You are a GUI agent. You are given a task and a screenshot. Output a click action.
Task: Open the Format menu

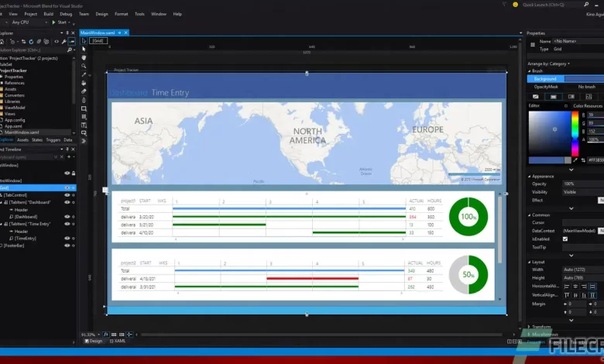click(x=122, y=14)
